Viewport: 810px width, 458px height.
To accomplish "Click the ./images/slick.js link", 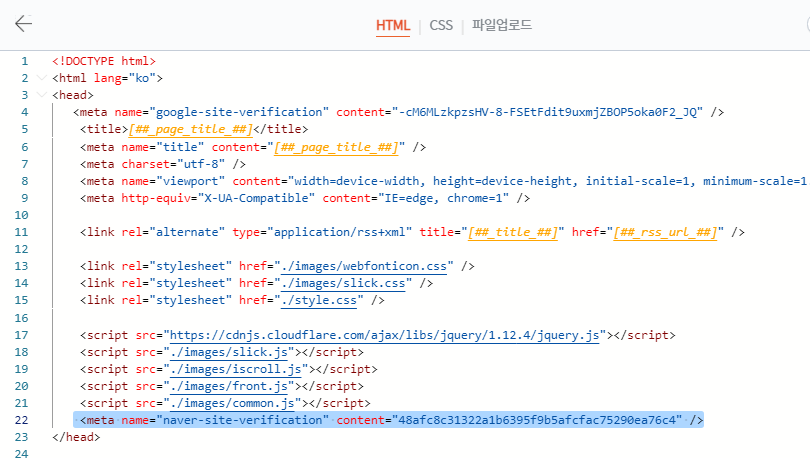I will point(229,352).
